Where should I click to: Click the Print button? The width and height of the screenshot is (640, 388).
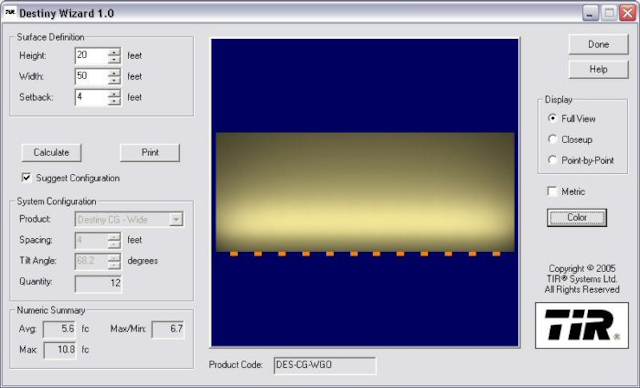pyautogui.click(x=150, y=153)
